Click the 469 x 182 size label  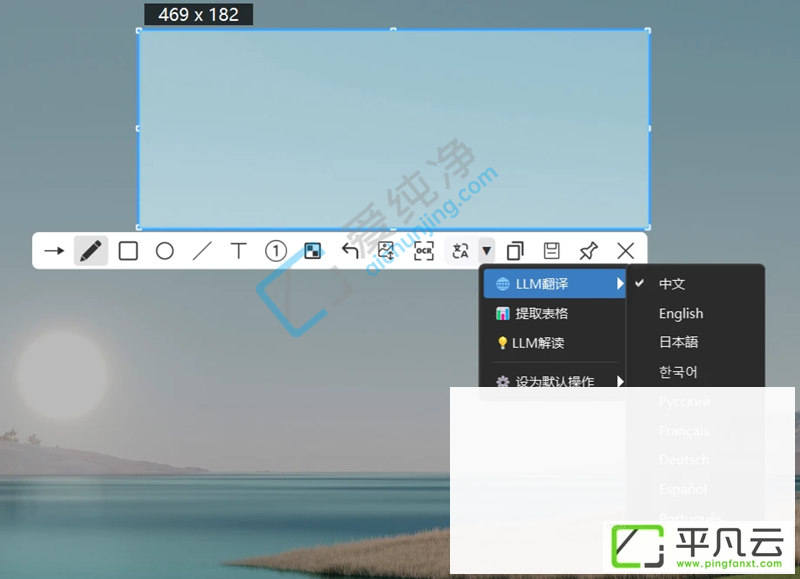[198, 14]
